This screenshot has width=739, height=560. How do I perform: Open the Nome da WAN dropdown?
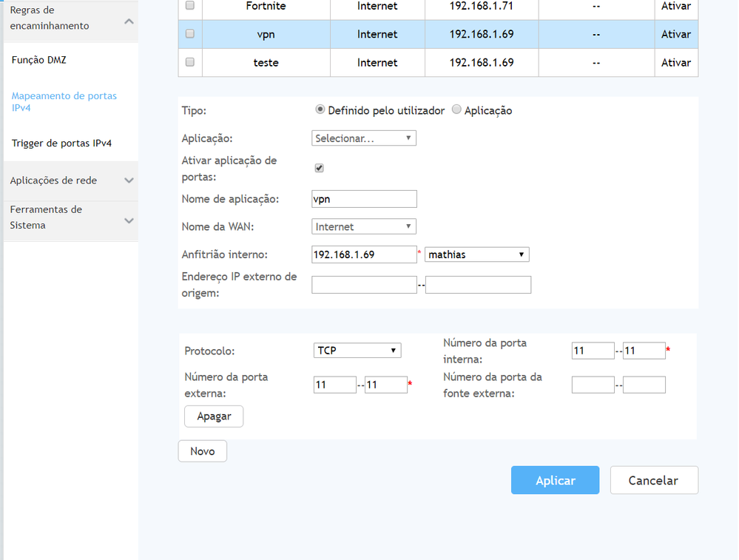(363, 227)
